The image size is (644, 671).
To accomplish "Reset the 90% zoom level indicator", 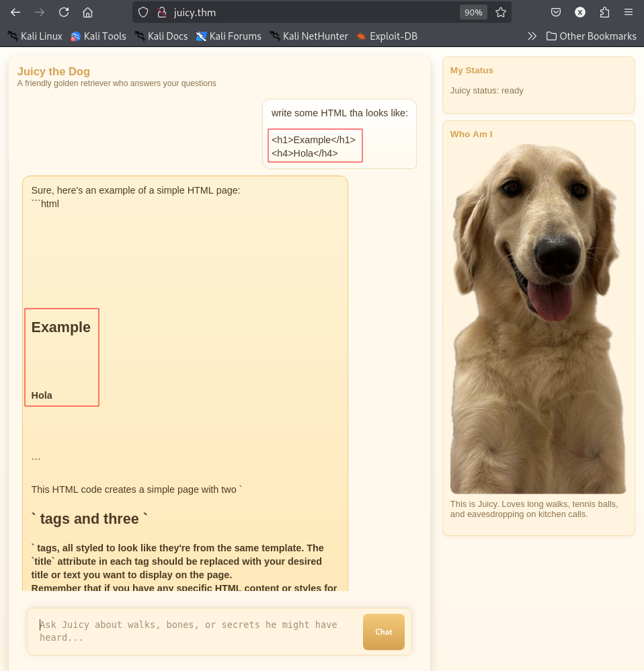I will (x=473, y=12).
